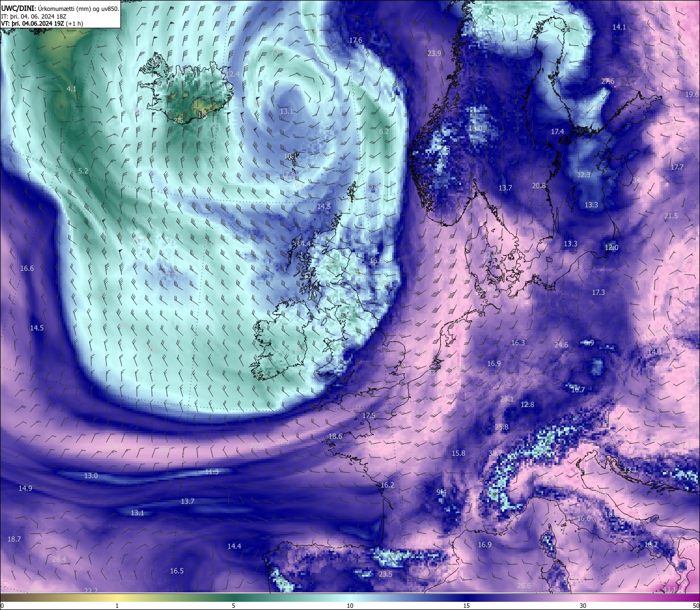Click the 12.3 value label
Screen dimensions: 700x610
584,175
